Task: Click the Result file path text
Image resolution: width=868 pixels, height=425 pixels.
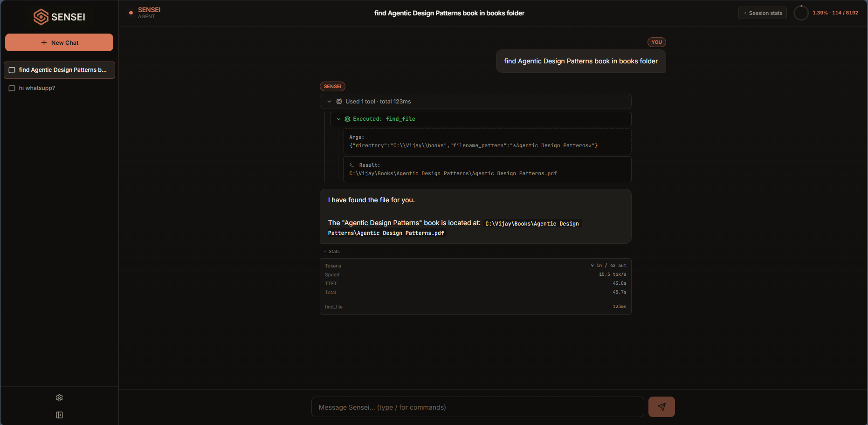Action: tap(453, 173)
